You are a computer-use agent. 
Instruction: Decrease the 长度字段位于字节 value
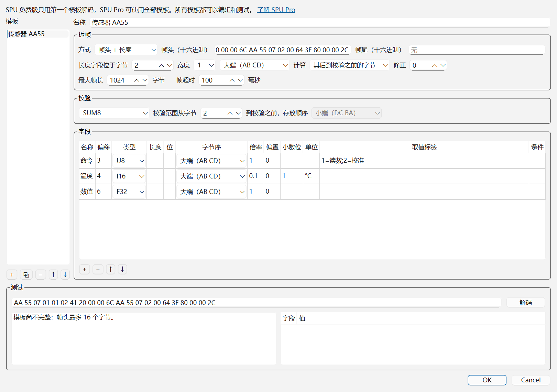170,65
